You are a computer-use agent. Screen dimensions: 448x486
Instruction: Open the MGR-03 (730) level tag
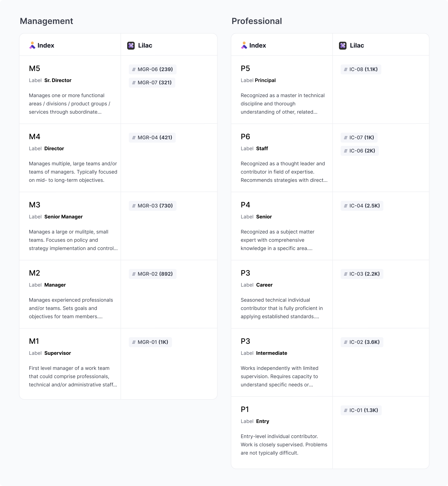pyautogui.click(x=153, y=206)
